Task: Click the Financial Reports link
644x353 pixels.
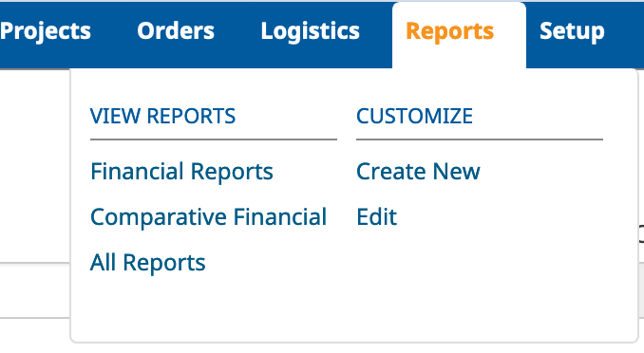Action: point(181,171)
